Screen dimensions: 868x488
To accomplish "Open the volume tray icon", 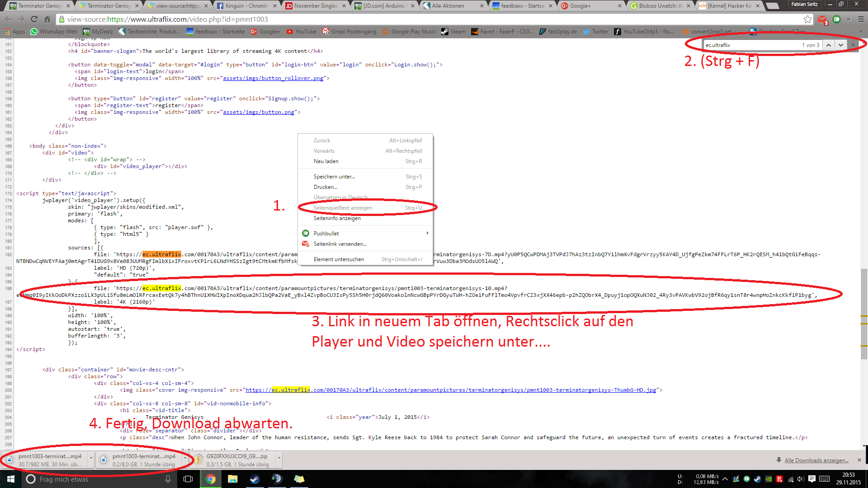I will tap(801, 479).
